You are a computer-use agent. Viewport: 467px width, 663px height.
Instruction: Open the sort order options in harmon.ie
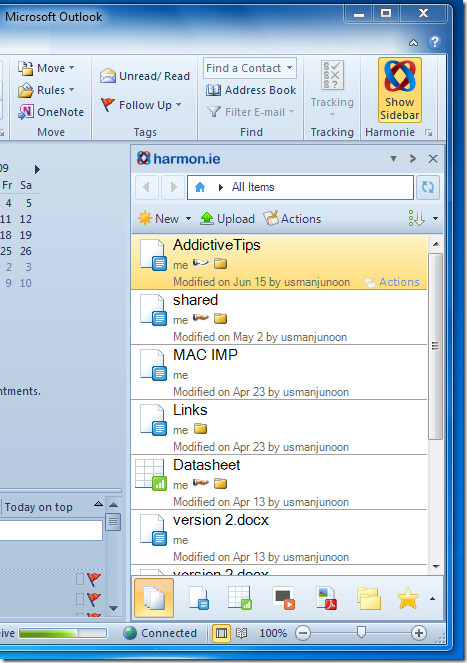(423, 219)
